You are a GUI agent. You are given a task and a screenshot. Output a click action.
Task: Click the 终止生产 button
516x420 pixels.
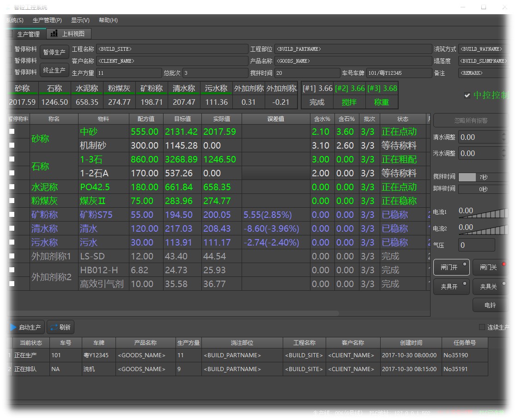point(54,70)
